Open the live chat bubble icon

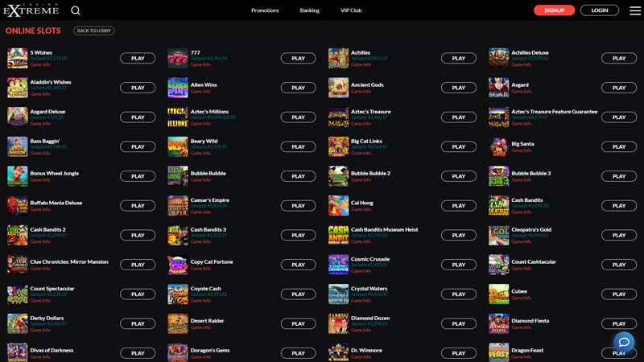tap(624, 342)
